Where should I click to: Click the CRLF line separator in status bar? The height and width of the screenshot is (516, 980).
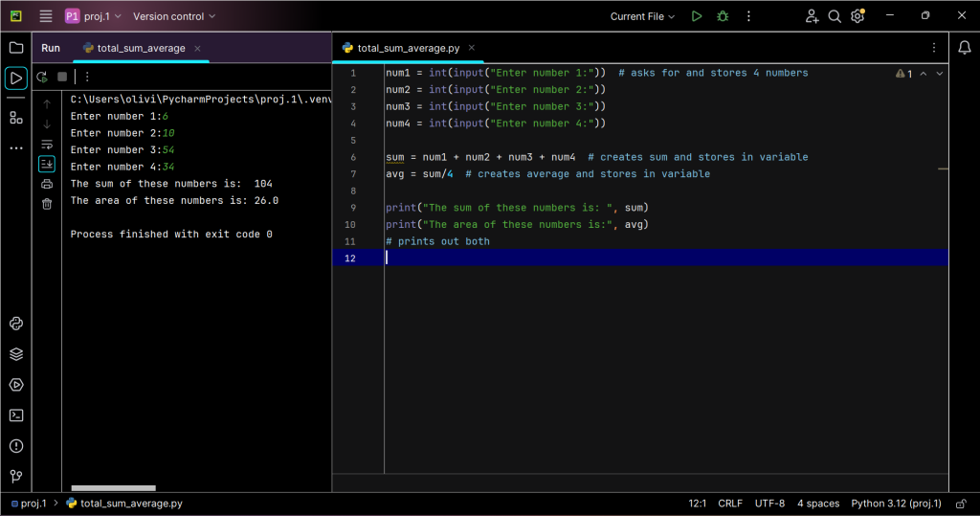[x=730, y=504]
